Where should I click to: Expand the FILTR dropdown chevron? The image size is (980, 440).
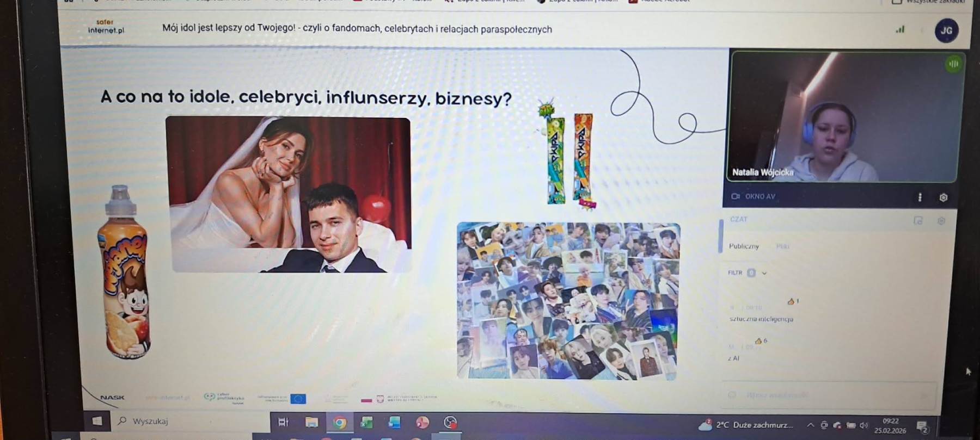pos(764,273)
